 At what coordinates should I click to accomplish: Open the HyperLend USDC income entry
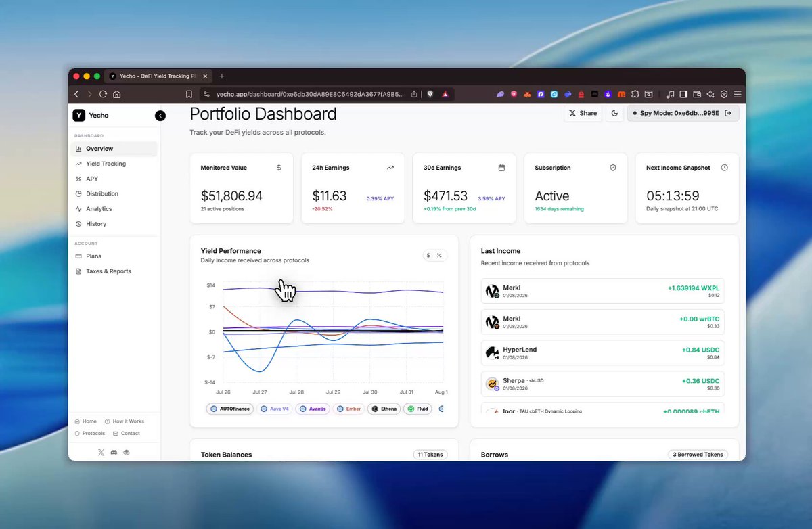pos(602,353)
